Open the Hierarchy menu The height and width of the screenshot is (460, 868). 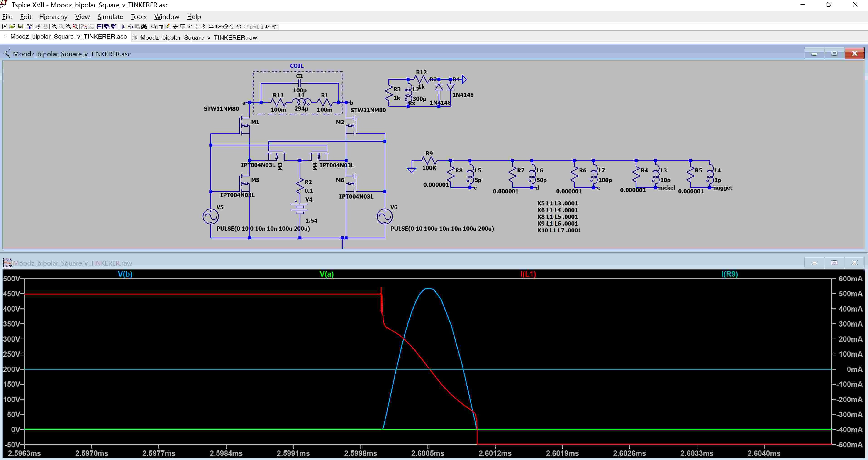[53, 17]
